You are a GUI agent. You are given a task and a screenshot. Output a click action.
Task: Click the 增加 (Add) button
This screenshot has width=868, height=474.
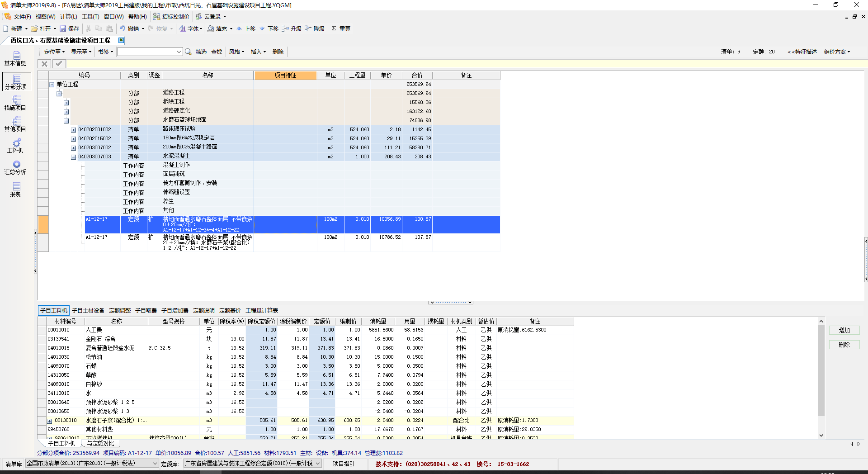(844, 331)
